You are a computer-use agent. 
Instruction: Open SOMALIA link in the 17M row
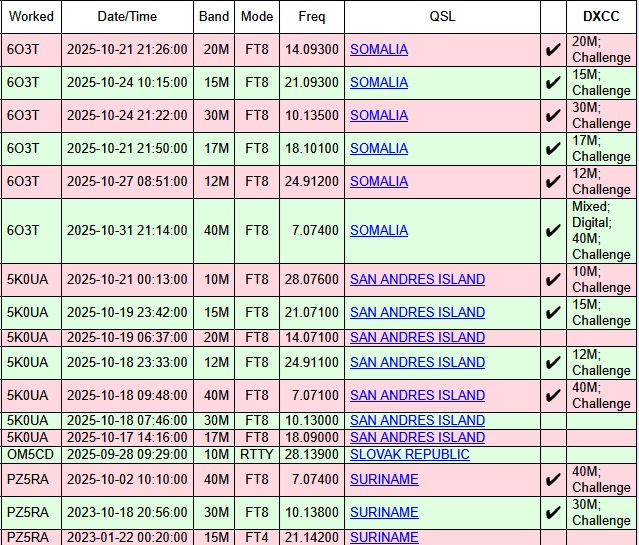point(379,148)
